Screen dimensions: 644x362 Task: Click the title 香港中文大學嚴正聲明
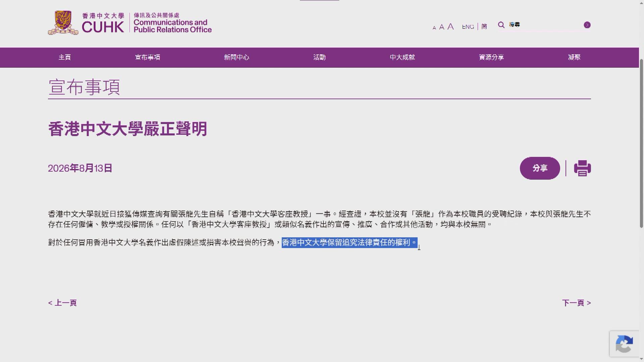coord(128,129)
